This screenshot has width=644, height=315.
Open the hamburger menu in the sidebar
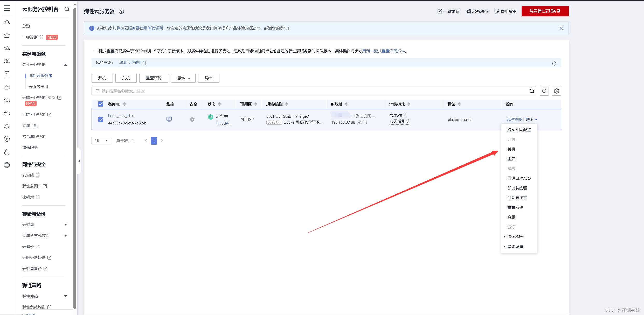point(7,8)
